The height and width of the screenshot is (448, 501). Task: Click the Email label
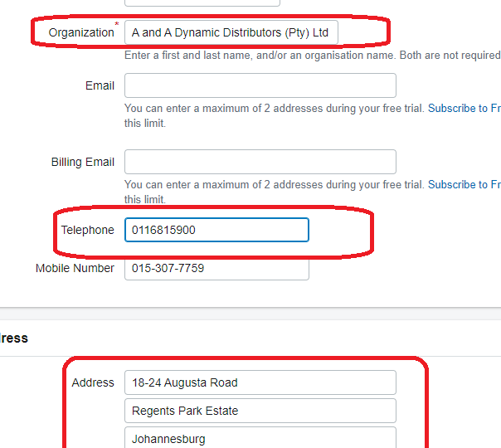[100, 85]
